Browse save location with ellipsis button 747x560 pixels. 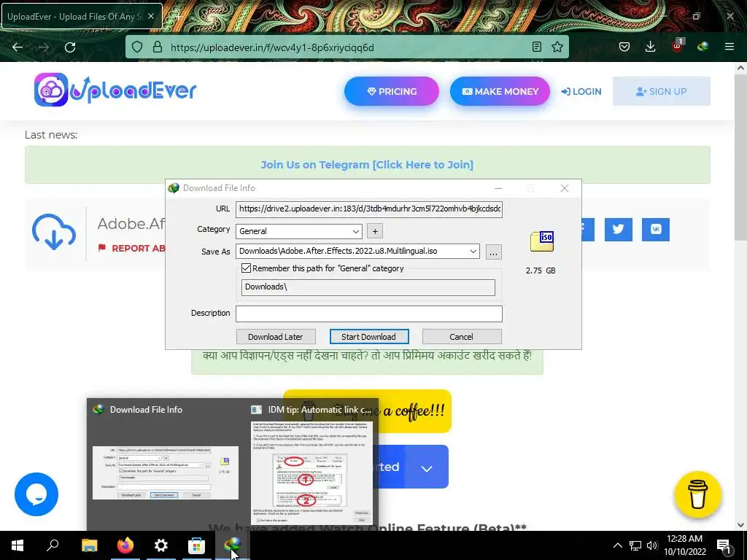click(494, 252)
